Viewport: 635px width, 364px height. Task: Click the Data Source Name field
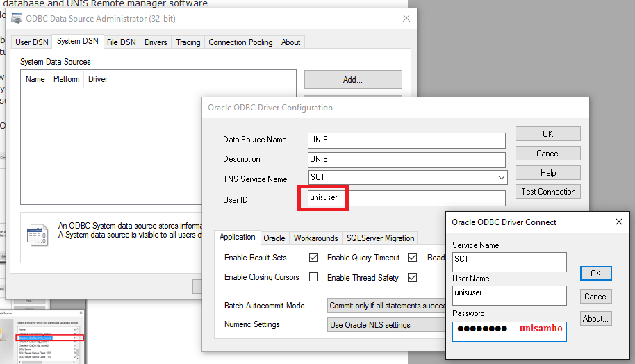[406, 140]
